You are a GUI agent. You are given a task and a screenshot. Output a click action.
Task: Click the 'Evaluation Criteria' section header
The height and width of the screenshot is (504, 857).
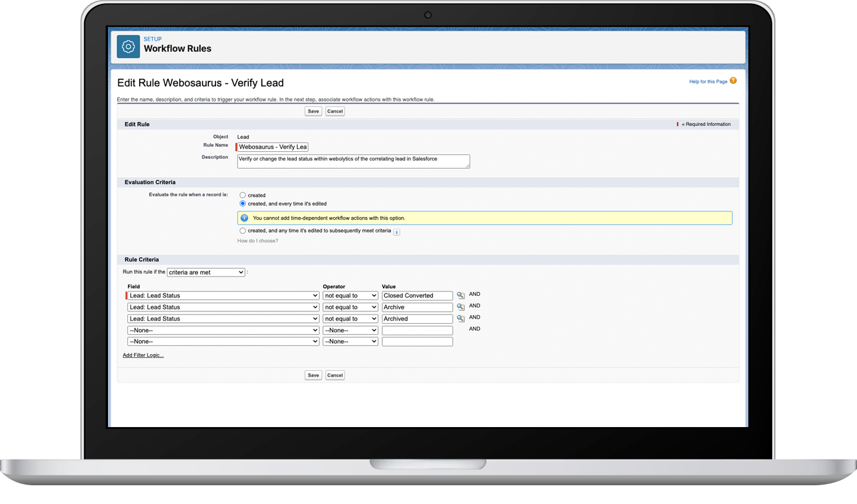pos(150,182)
